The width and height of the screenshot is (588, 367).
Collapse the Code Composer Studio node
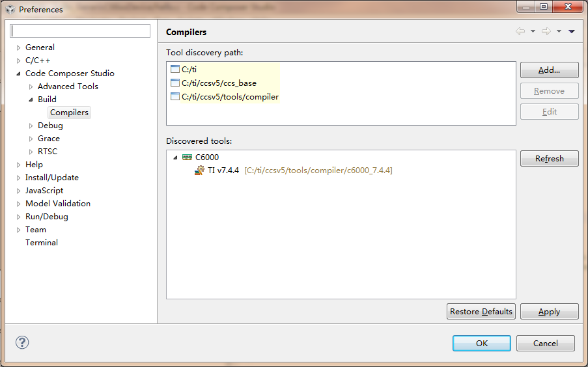tap(18, 74)
